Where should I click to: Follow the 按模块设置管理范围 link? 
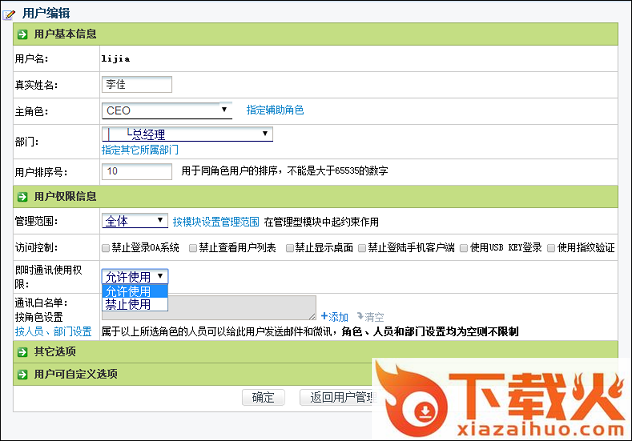(x=216, y=221)
